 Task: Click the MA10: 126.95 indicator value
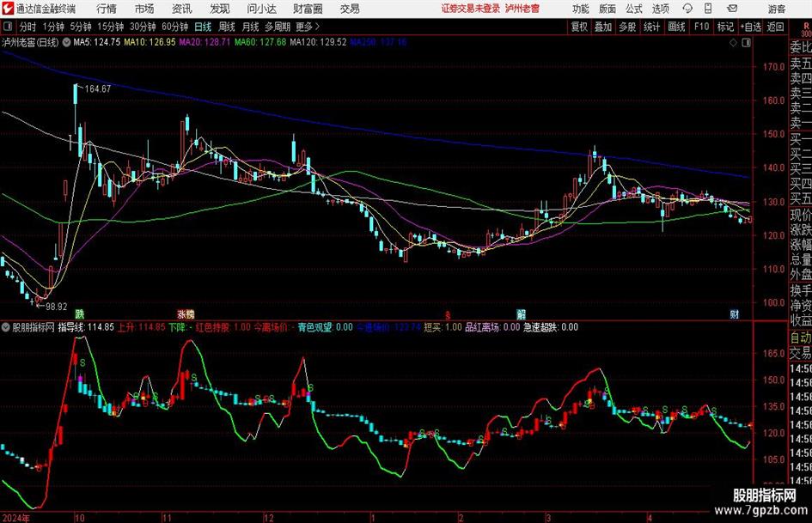150,42
